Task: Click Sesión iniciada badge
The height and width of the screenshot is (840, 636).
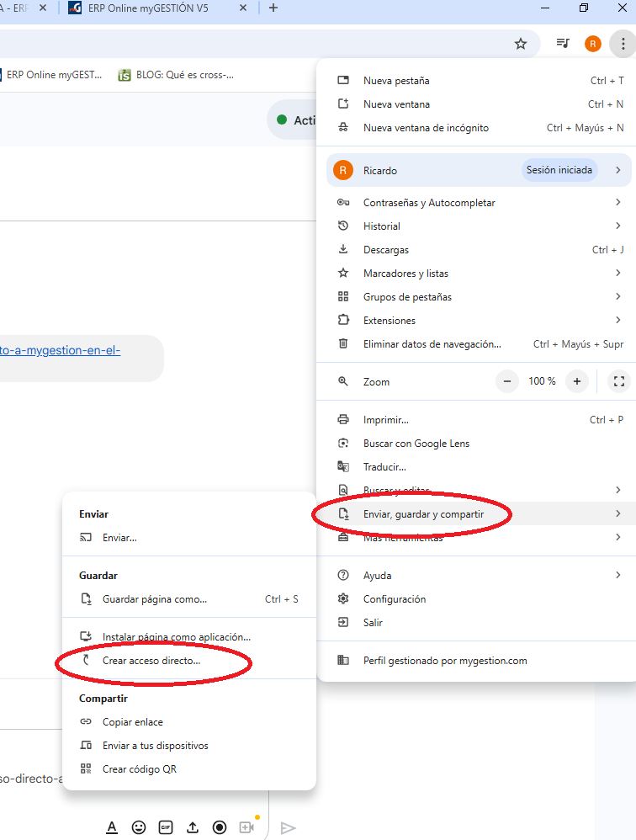Action: 559,170
